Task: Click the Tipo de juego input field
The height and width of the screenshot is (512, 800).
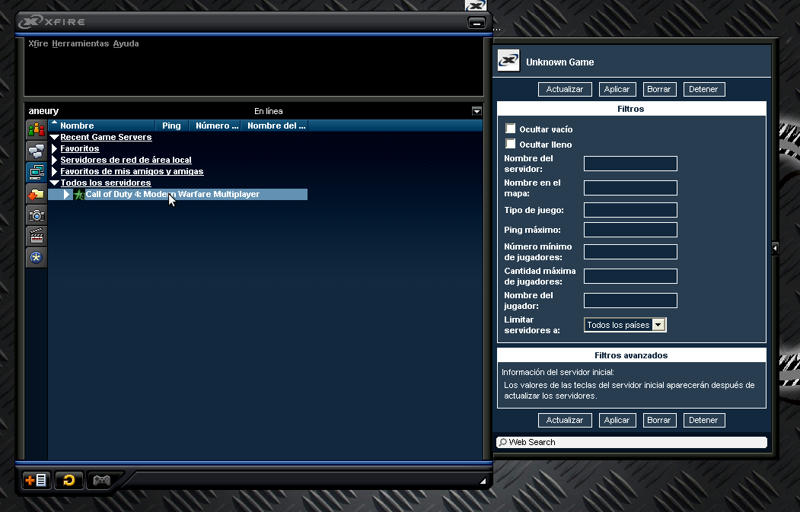Action: (x=631, y=210)
